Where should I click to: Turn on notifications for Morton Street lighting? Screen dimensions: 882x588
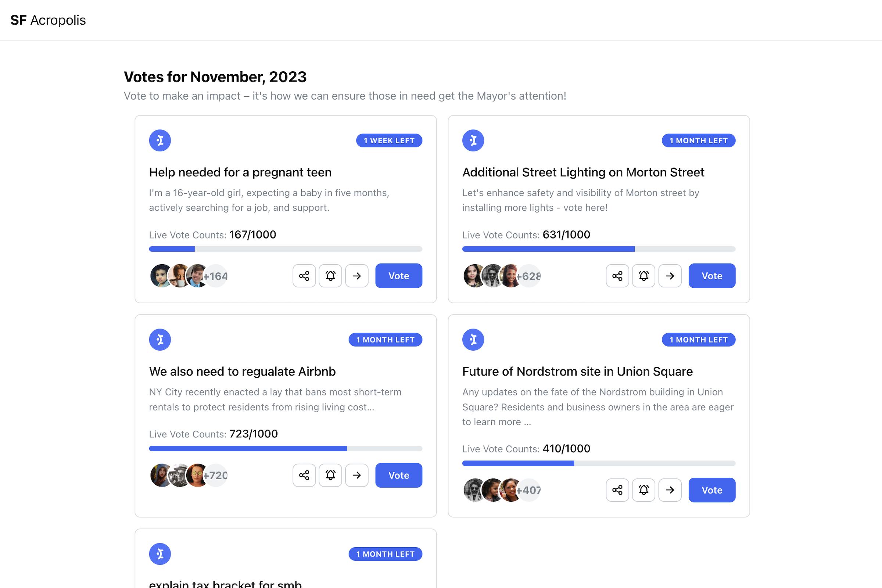[643, 276]
